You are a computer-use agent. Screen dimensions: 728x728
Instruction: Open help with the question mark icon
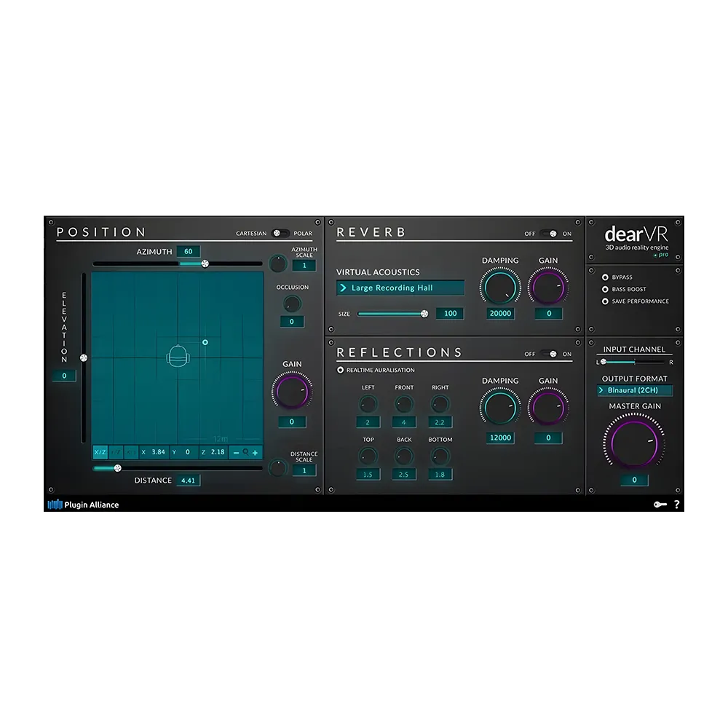click(x=677, y=505)
